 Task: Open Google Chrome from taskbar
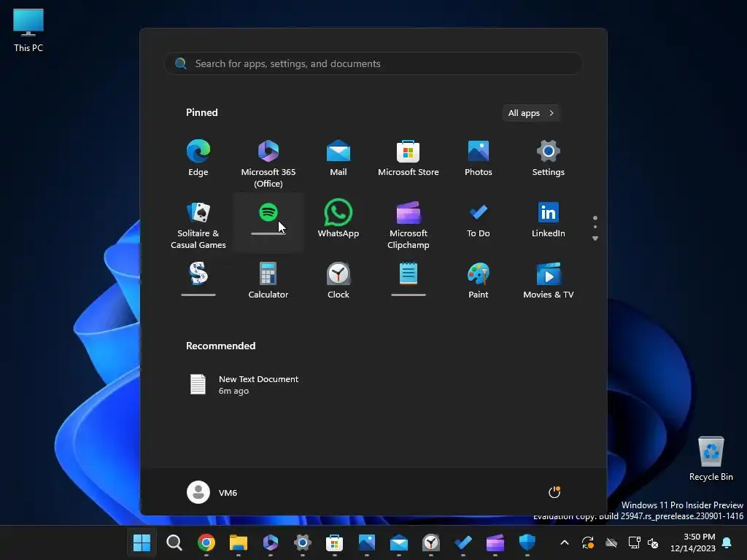point(206,542)
